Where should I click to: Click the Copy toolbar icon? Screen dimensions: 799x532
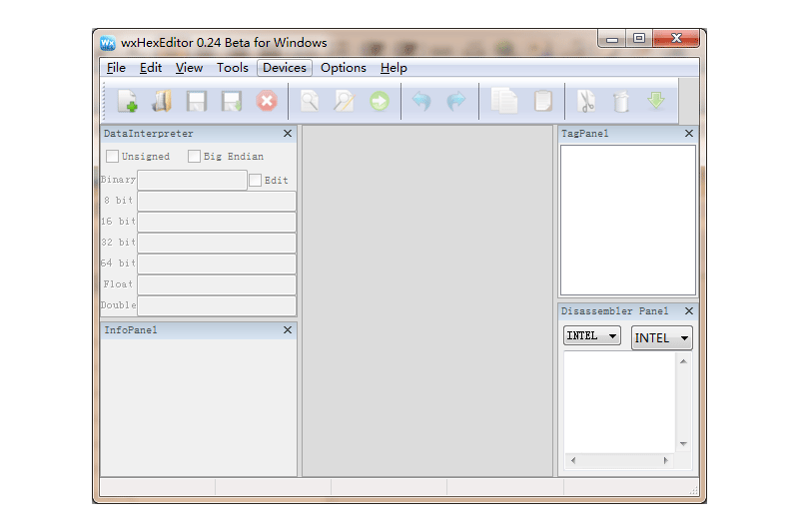tap(504, 100)
